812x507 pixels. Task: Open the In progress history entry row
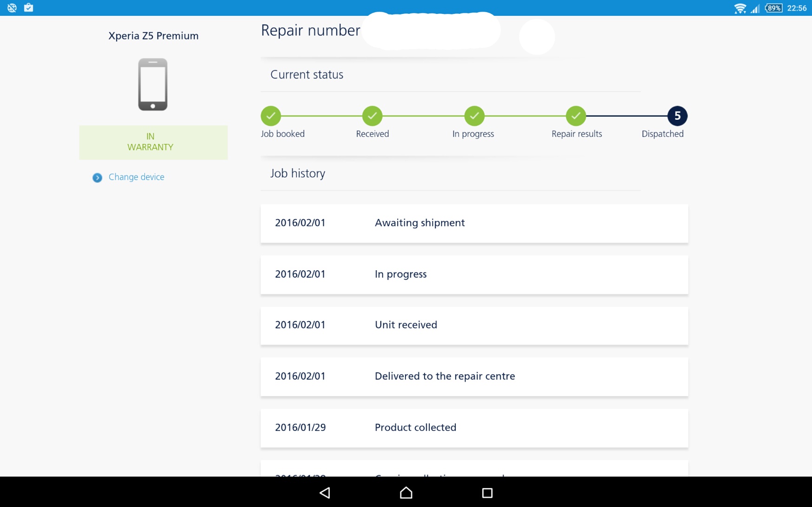click(474, 274)
